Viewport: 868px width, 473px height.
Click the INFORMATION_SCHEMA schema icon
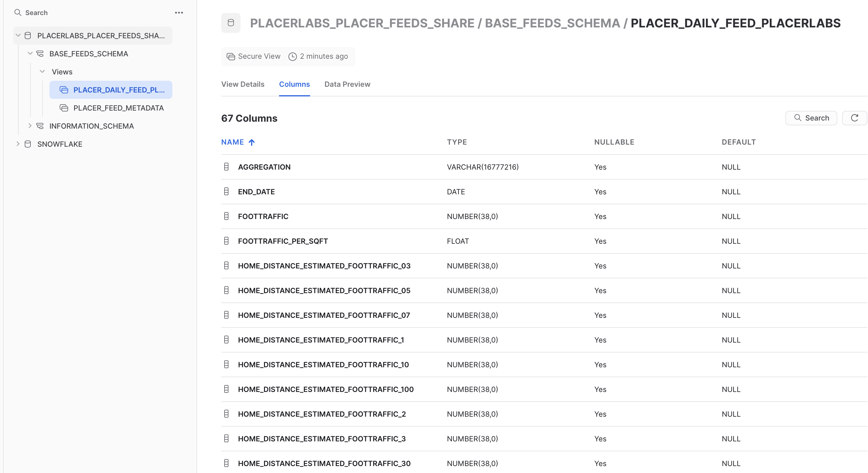tap(40, 126)
